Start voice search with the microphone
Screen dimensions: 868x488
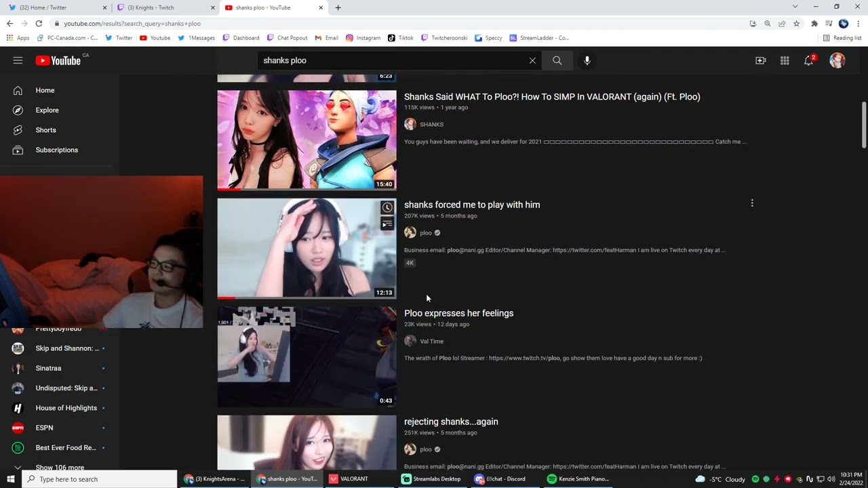tap(587, 60)
